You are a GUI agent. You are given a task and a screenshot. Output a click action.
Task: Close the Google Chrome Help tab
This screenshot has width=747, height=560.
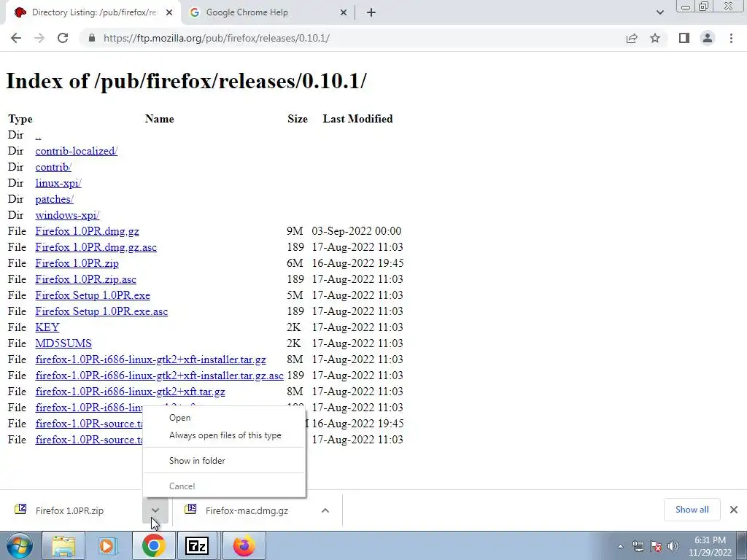(344, 13)
